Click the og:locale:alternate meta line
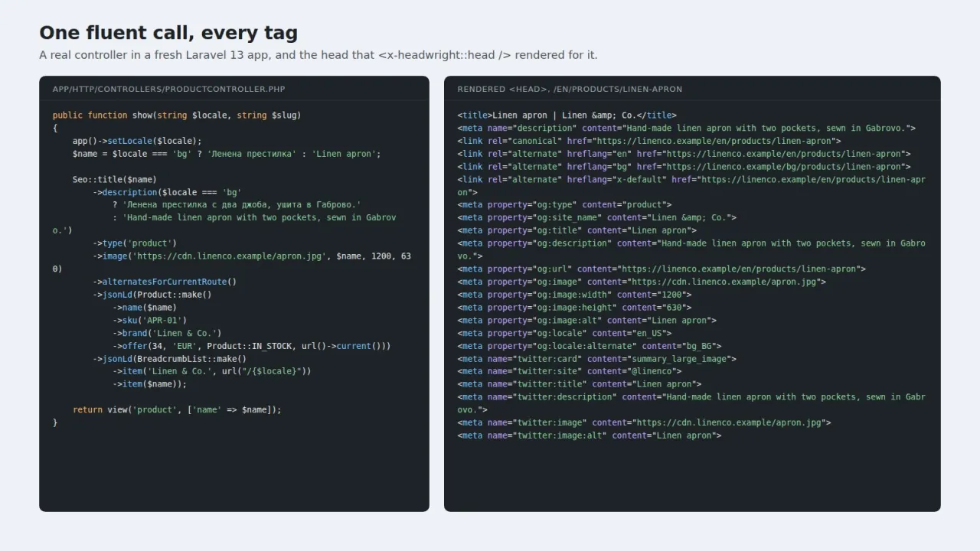 (590, 346)
